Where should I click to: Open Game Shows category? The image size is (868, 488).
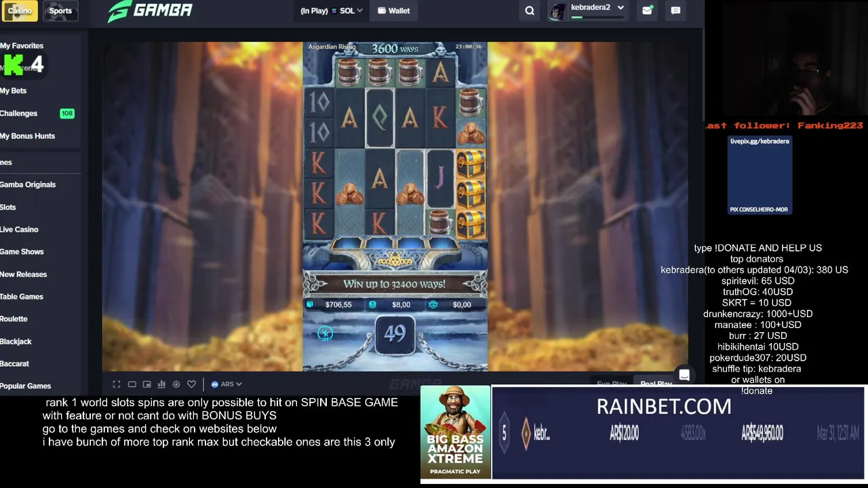(x=22, y=251)
